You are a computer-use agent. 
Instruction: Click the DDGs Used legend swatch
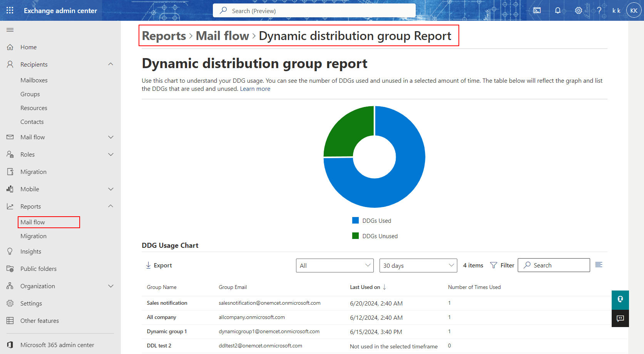tap(355, 220)
